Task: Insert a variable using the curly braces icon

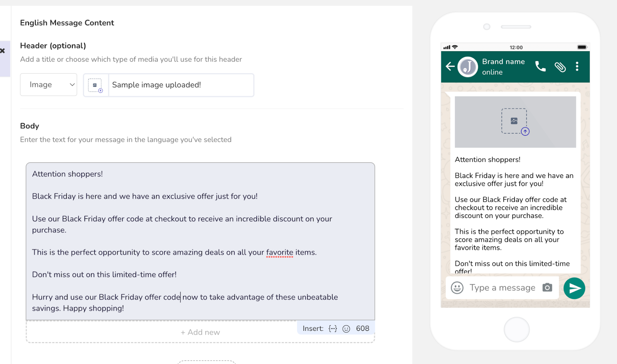Action: click(x=333, y=329)
